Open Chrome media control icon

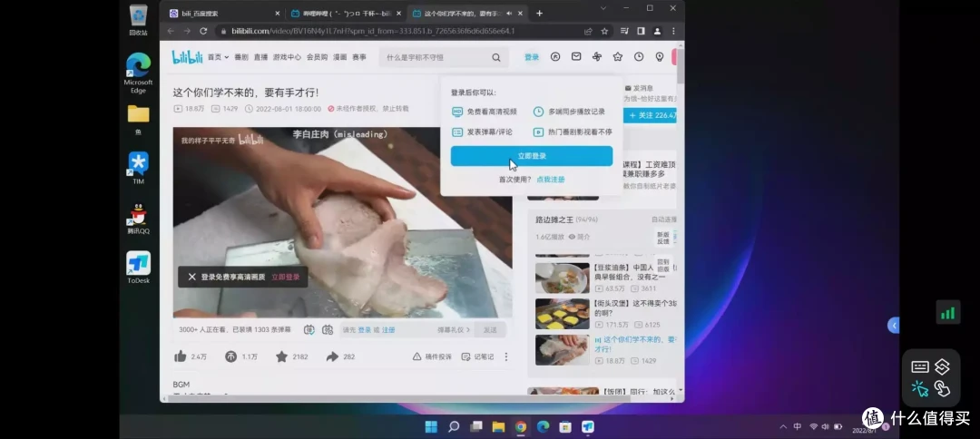624,31
